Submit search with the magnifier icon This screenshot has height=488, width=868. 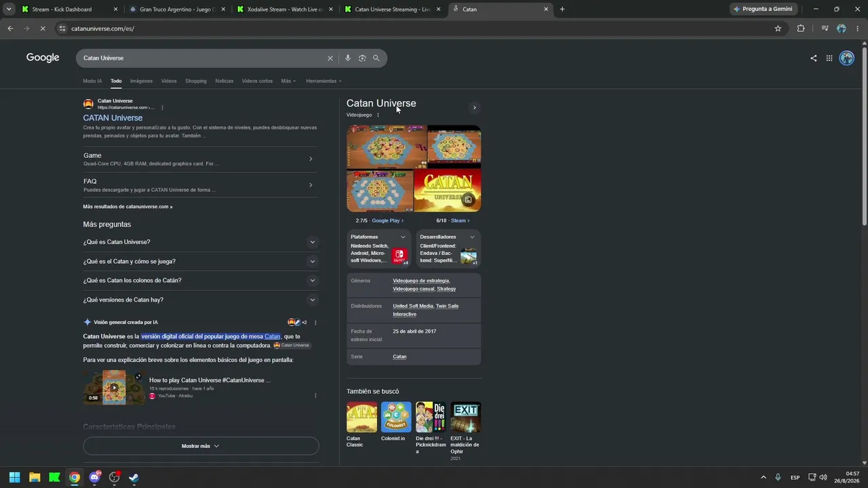pos(376,58)
